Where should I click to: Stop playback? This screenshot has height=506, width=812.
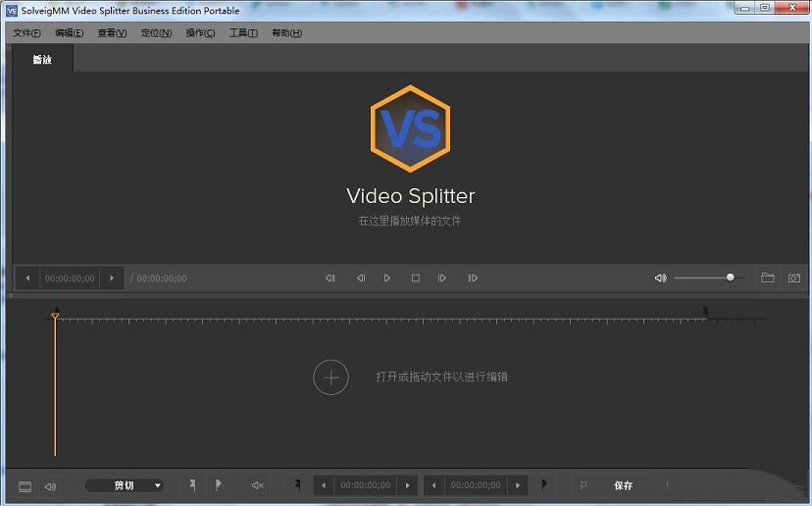coord(416,278)
